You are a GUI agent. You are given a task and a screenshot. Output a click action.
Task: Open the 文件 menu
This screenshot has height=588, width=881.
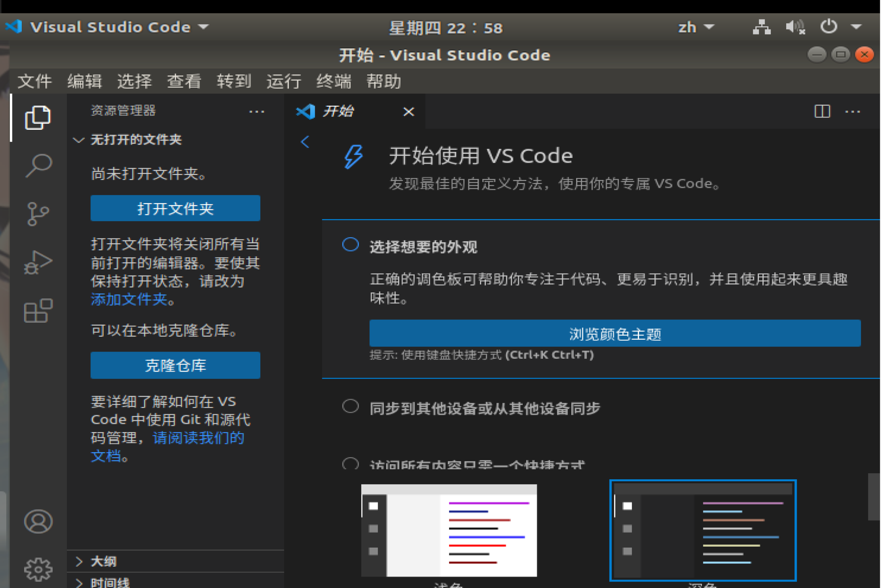pos(35,81)
